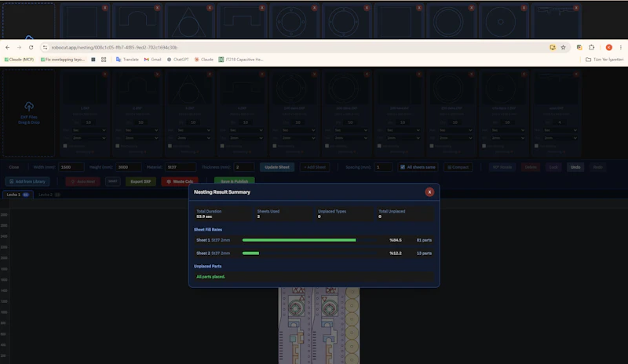Open the 2mm dropdown on orta daire 1.DXF
Image resolution: width=628 pixels, height=364 pixels.
pyautogui.click(x=508, y=138)
